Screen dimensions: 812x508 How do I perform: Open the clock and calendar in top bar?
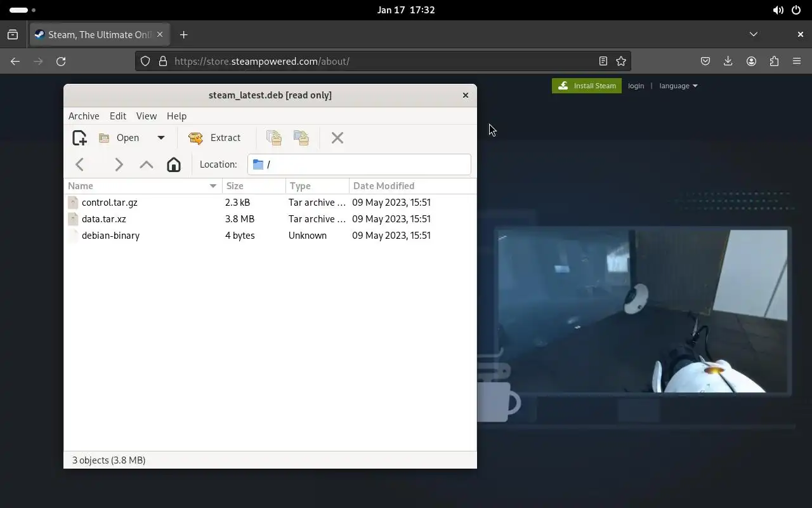tap(406, 10)
